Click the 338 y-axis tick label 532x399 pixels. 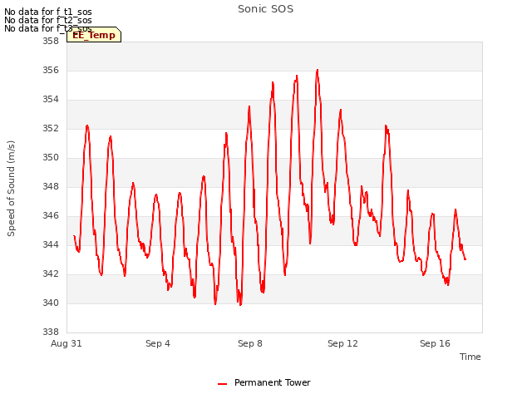pos(51,332)
